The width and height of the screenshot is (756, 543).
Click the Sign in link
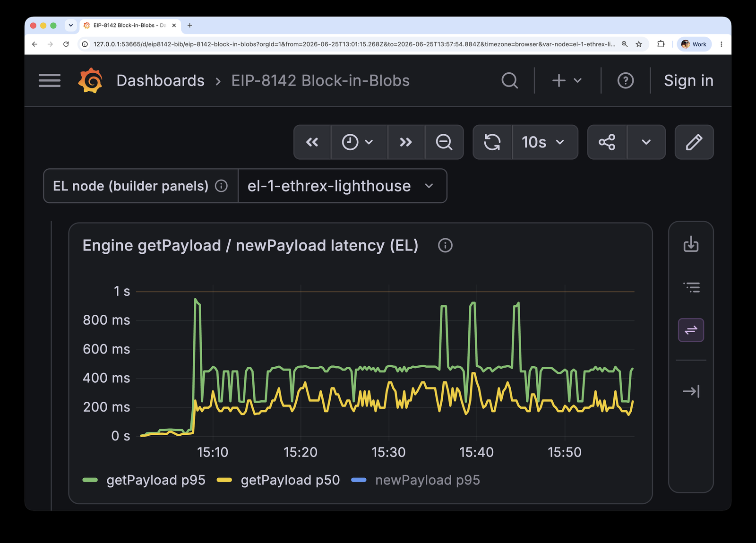pyautogui.click(x=688, y=80)
